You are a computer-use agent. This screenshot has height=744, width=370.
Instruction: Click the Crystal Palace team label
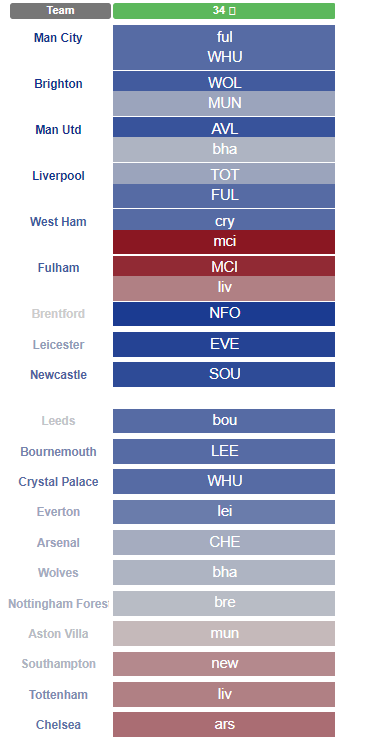[58, 482]
